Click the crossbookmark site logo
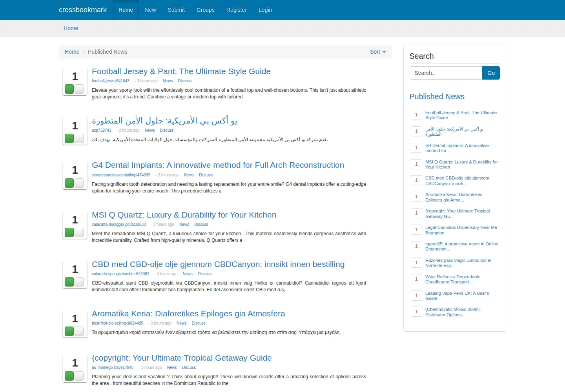This screenshot has height=392, width=565. pos(83,10)
